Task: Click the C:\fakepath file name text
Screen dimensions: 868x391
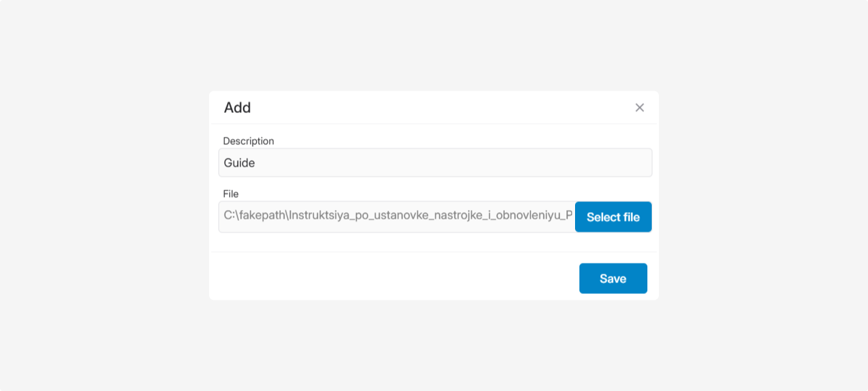Action: (397, 216)
